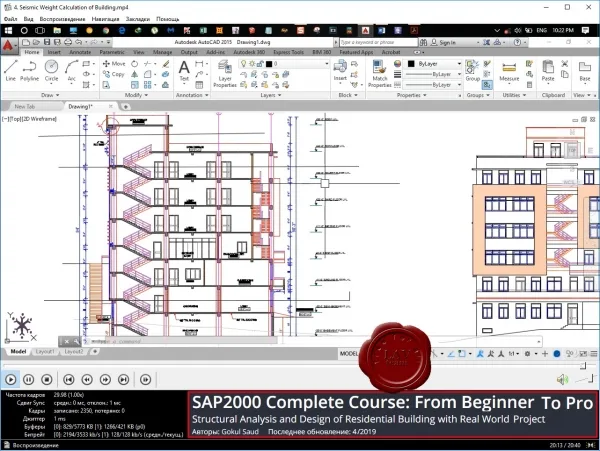Screen dimensions: 600x451
Task: Click the Table icon in Annotation panel
Action: (x=199, y=85)
